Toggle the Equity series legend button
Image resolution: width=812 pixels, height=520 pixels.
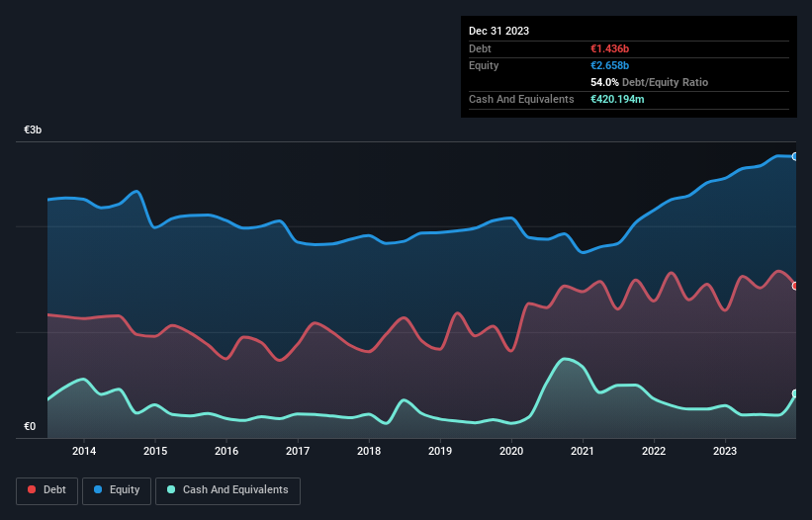(x=117, y=490)
